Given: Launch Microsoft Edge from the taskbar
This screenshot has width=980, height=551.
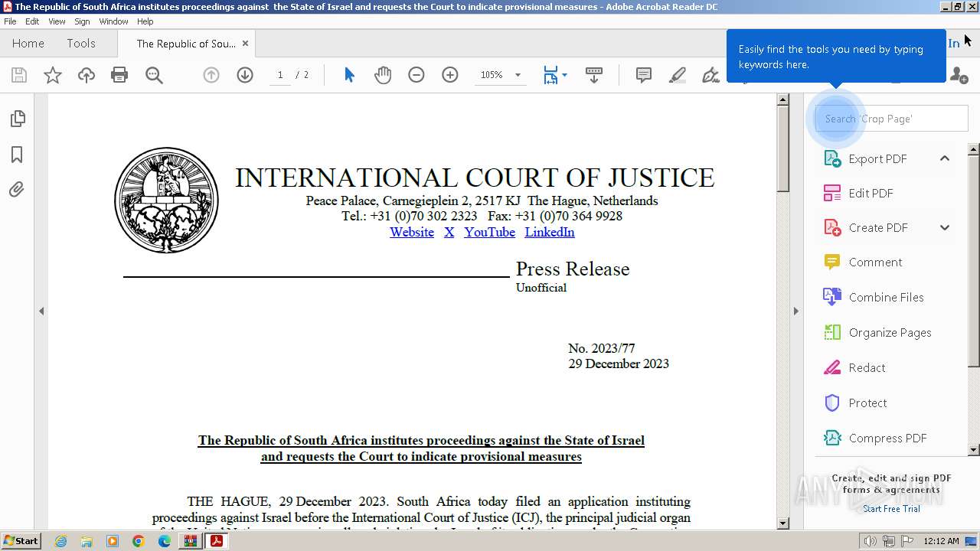Looking at the screenshot, I should tap(164, 541).
